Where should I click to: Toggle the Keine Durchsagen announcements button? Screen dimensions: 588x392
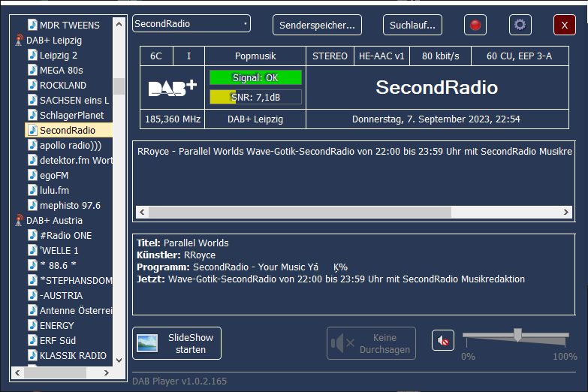(x=371, y=343)
